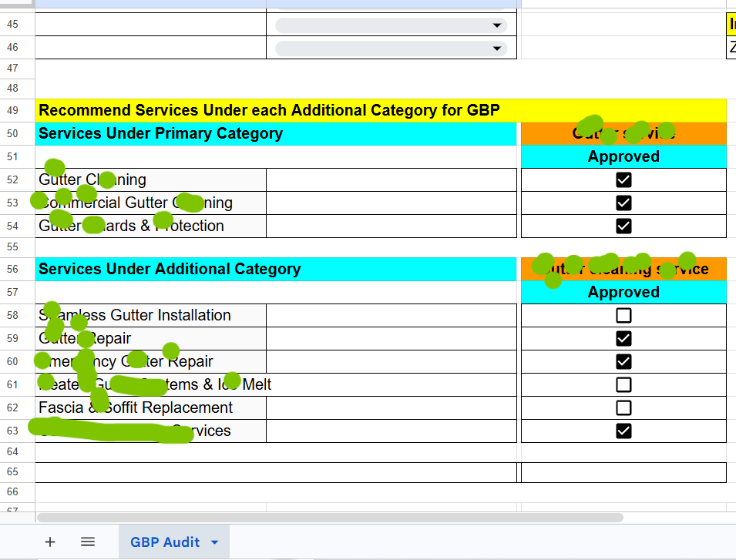Uncheck Commercial Gutter Cleaning approved checkbox

click(623, 203)
